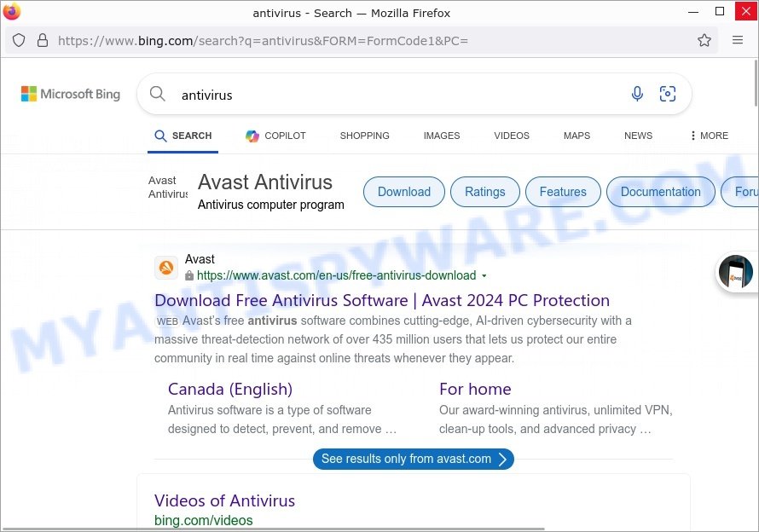Click the Ratings pill button
This screenshot has width=759, height=532.
484,192
